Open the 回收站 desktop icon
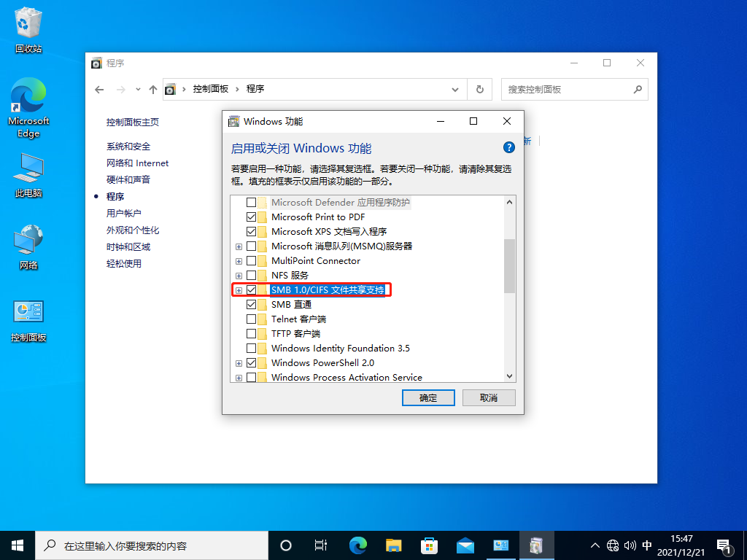 click(28, 22)
